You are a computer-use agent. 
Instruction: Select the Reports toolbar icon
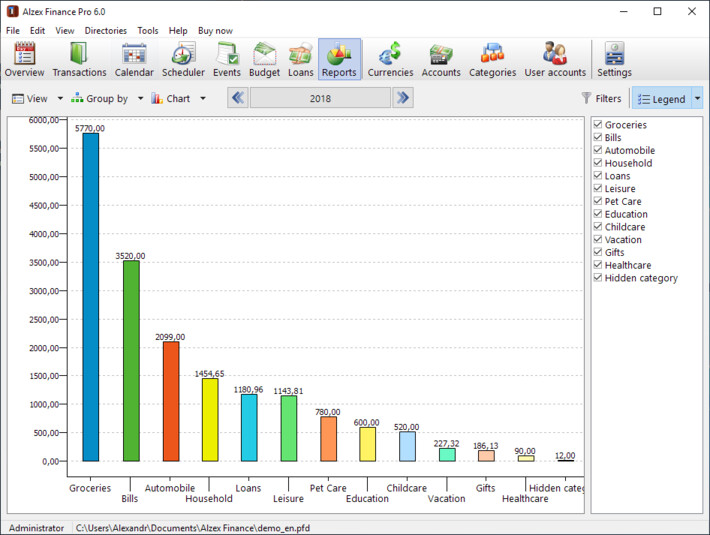(x=339, y=59)
